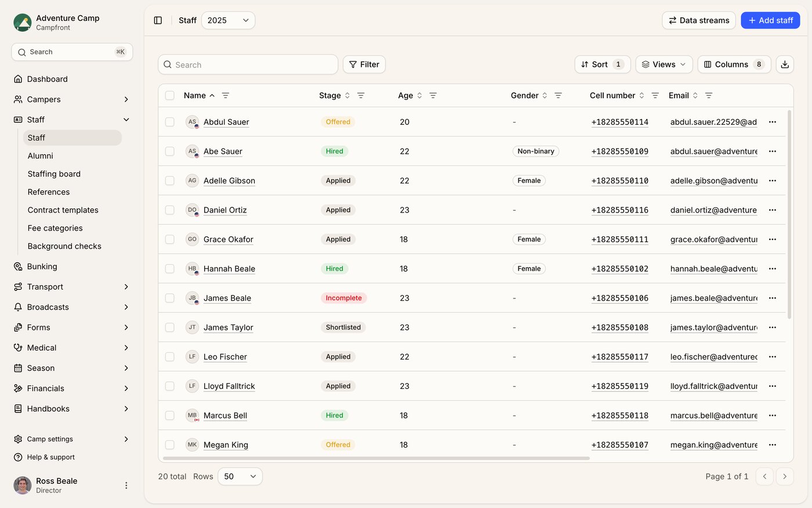
Task: Sort by Stage column arrows
Action: [347, 95]
